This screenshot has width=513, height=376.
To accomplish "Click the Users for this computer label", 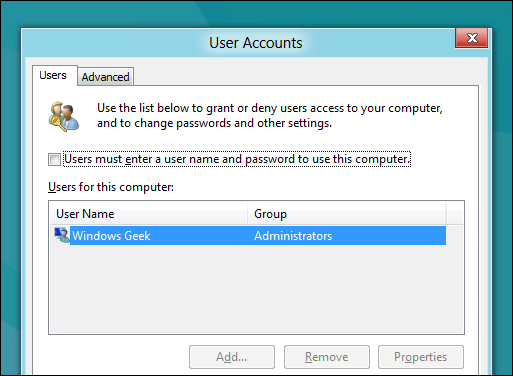I will [111, 187].
